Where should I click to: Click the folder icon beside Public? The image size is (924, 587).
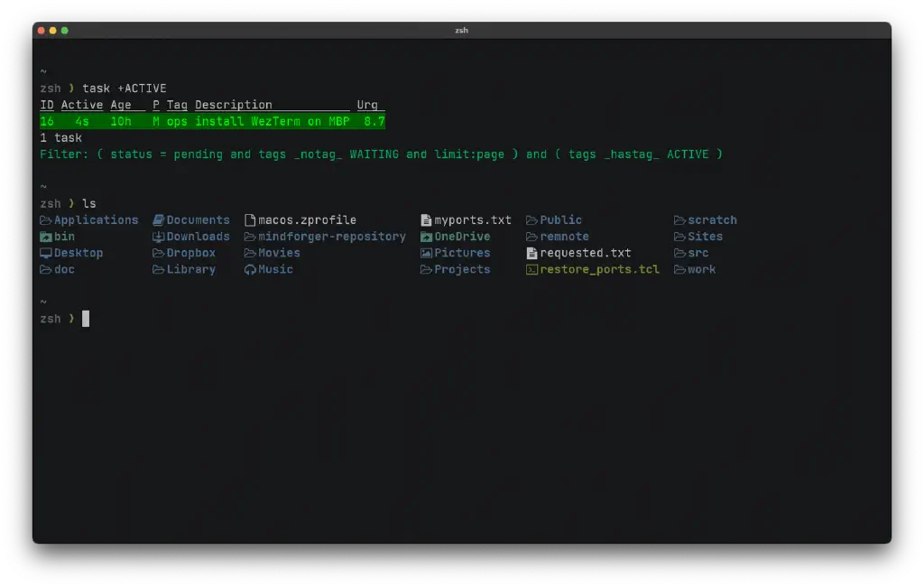[x=531, y=220]
